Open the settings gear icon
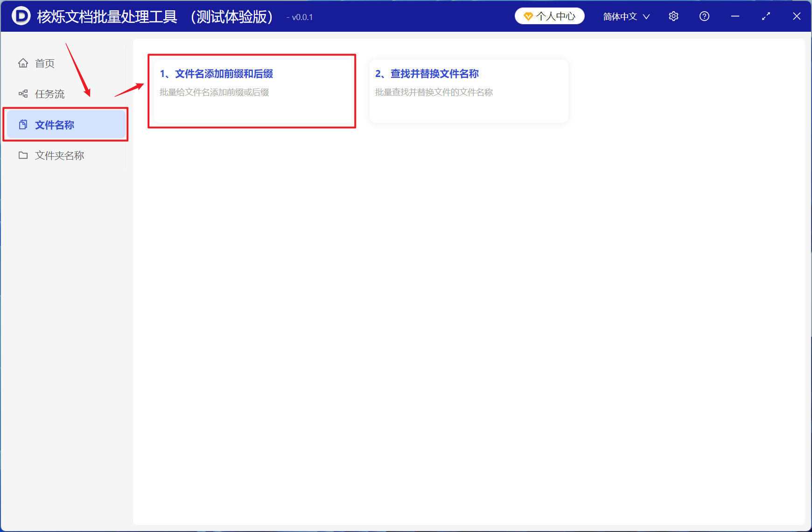 (673, 16)
